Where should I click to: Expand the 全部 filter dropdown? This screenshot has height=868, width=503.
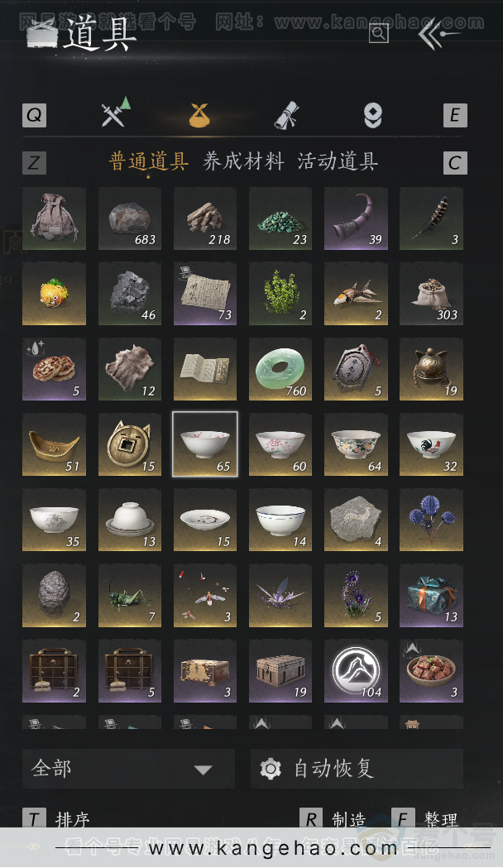[128, 769]
